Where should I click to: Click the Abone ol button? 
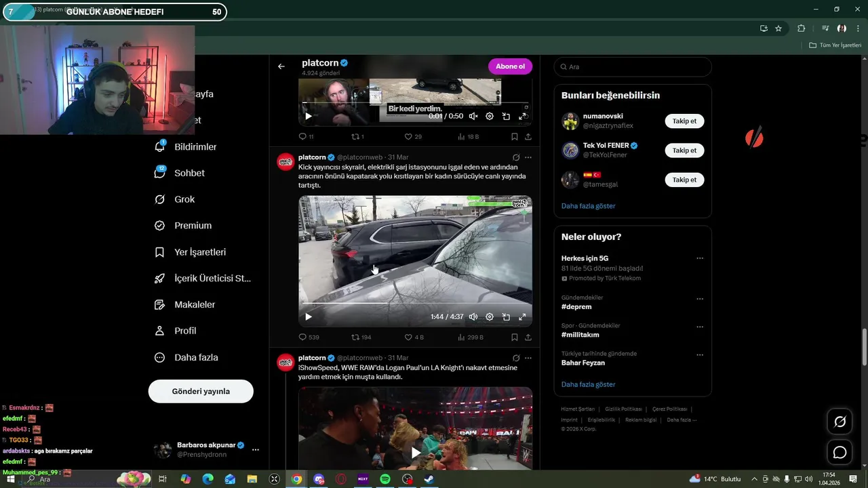(510, 66)
